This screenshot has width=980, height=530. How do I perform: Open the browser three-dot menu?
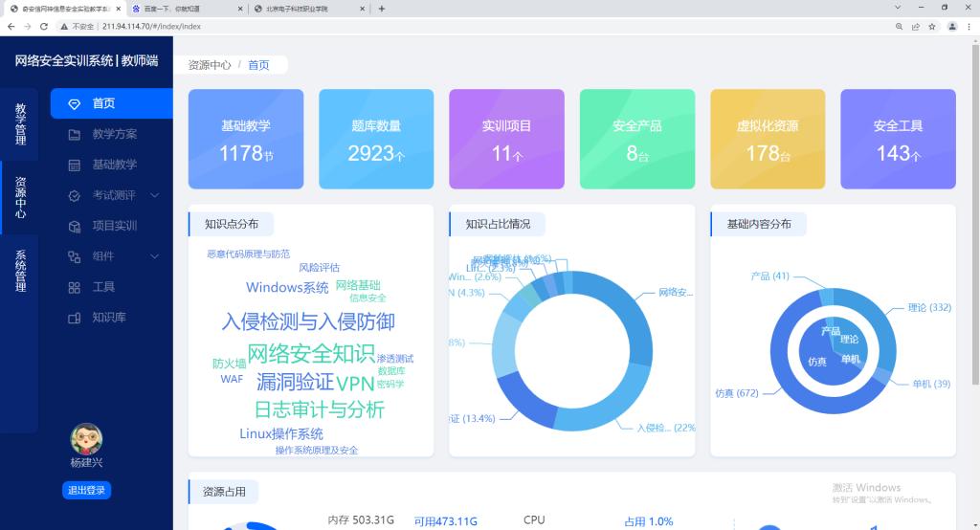[969, 26]
